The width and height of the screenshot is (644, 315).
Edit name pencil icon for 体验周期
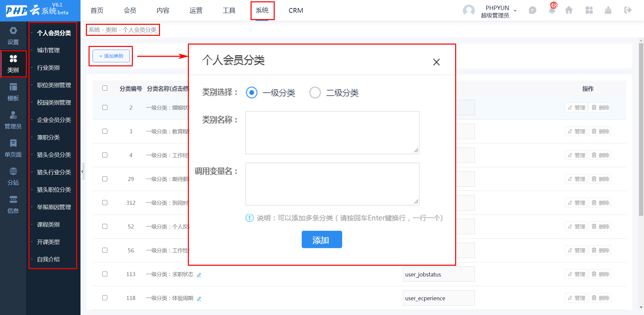click(199, 299)
